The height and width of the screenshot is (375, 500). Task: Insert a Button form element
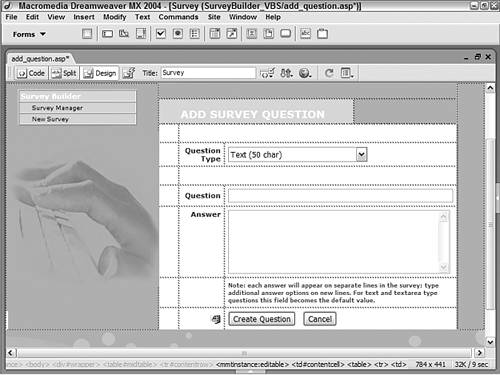pyautogui.click(x=286, y=34)
